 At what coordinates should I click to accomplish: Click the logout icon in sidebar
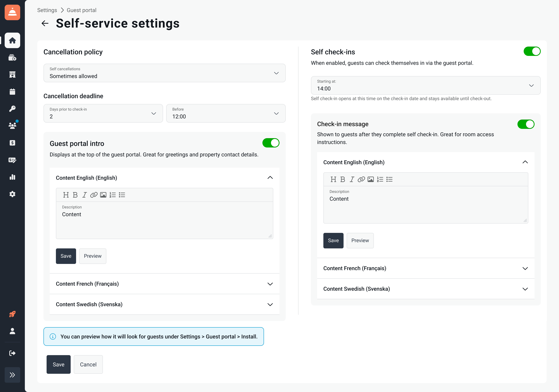[12, 353]
